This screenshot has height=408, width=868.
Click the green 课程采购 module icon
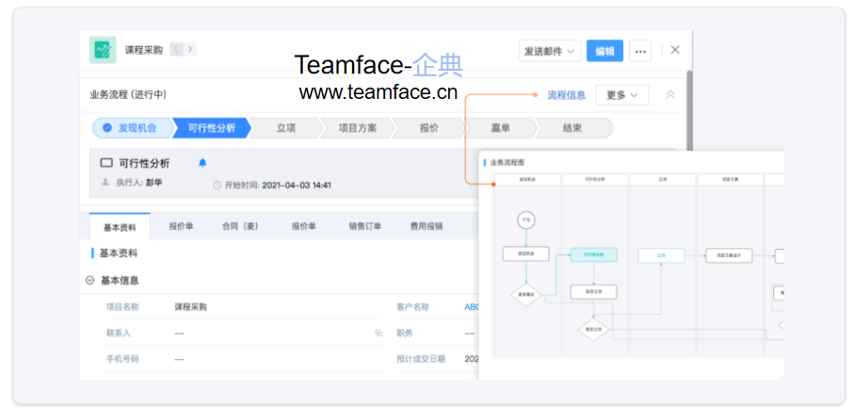[103, 50]
